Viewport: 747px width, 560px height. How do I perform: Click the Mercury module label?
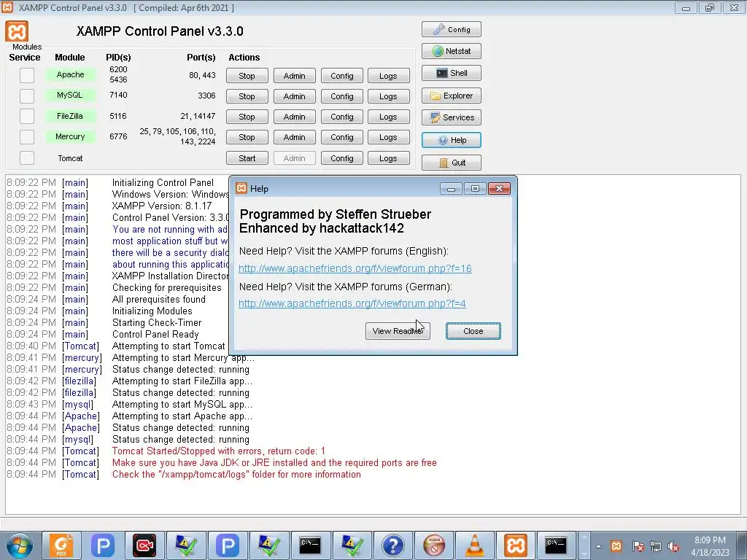70,136
